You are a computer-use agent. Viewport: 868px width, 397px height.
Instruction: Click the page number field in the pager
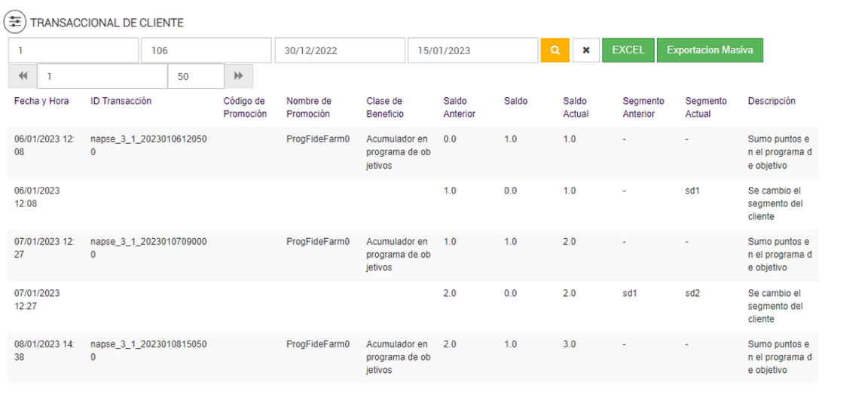[x=102, y=76]
